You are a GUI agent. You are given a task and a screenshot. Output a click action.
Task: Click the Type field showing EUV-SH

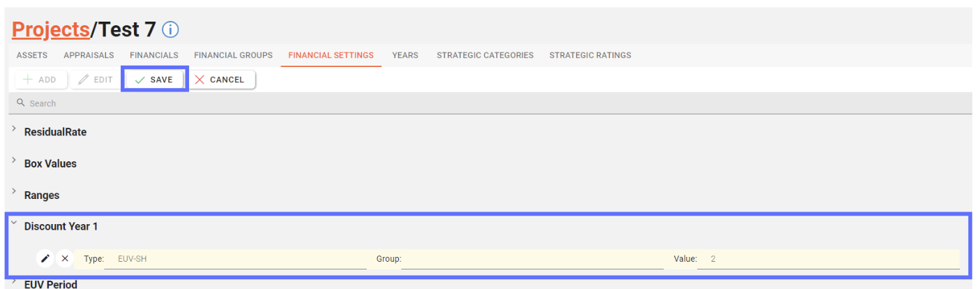[x=235, y=259]
